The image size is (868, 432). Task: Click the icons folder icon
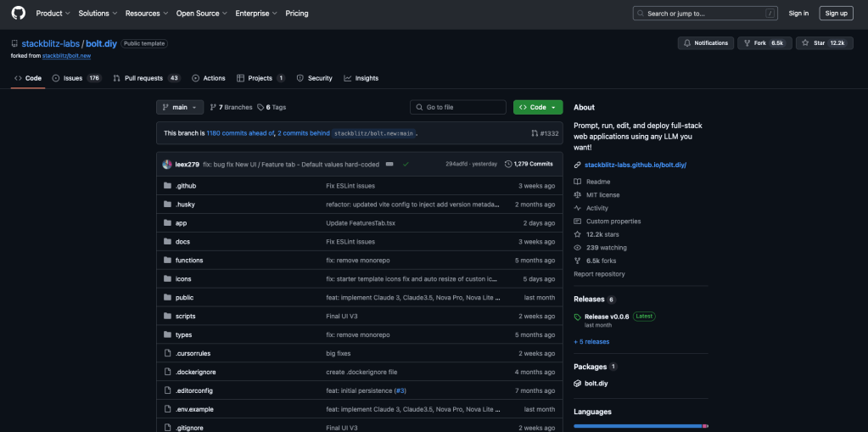(168, 278)
